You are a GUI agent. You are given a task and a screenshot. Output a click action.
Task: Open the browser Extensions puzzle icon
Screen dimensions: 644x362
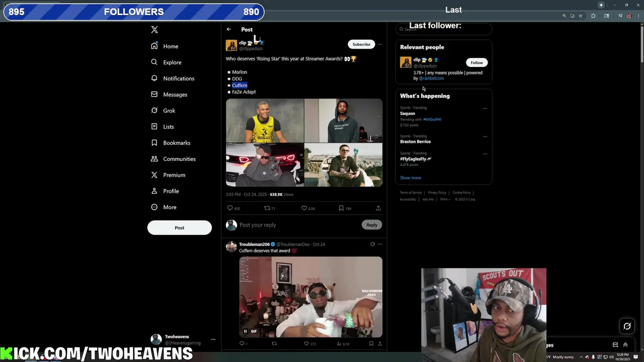coord(593,16)
